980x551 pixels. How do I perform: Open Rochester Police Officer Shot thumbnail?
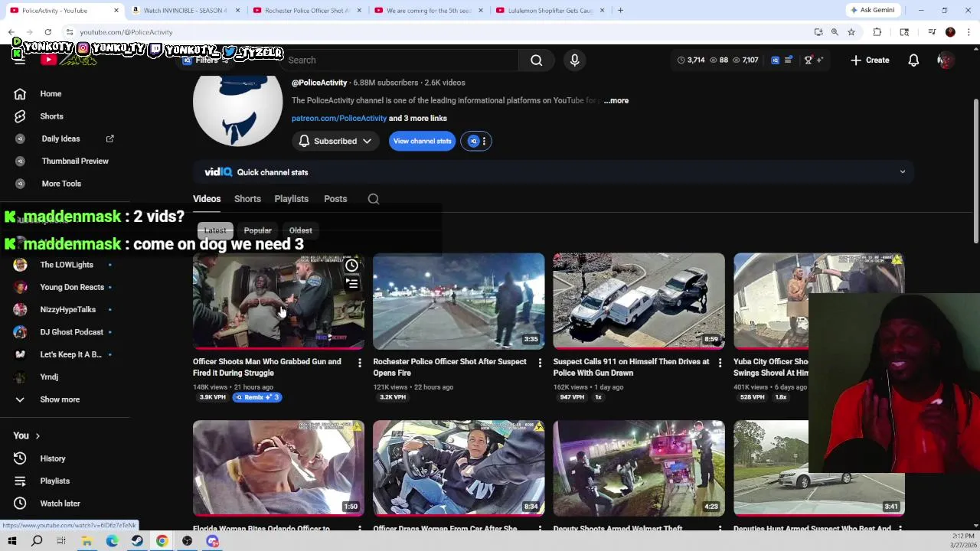tap(459, 301)
